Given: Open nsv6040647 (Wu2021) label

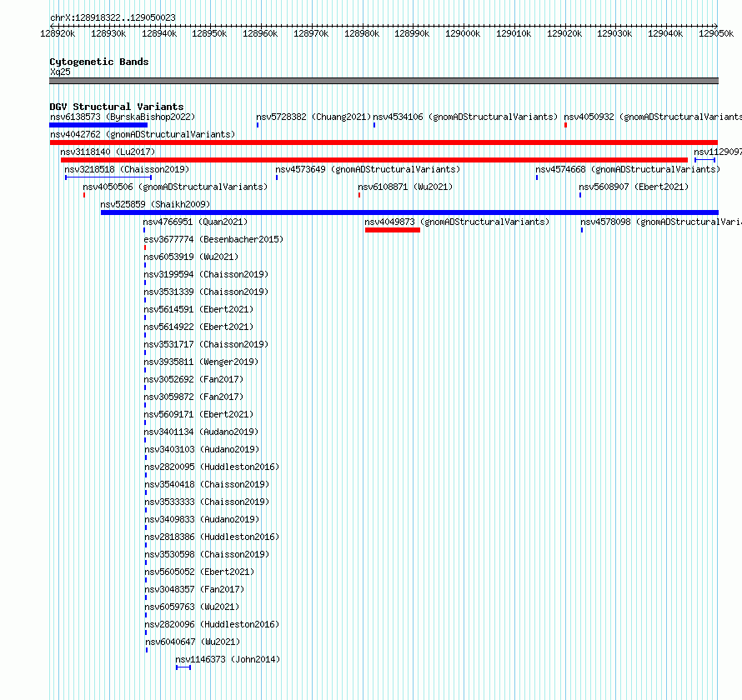Looking at the screenshot, I should [x=193, y=642].
